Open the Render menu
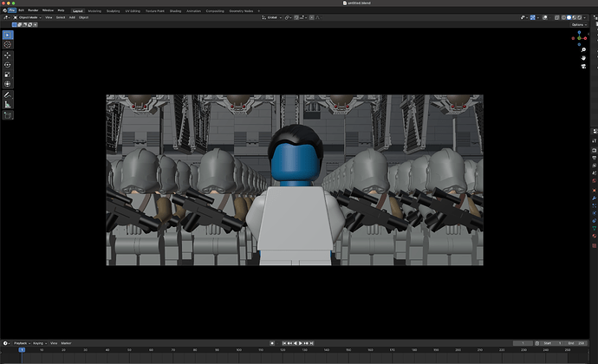598x364 pixels. tap(33, 10)
